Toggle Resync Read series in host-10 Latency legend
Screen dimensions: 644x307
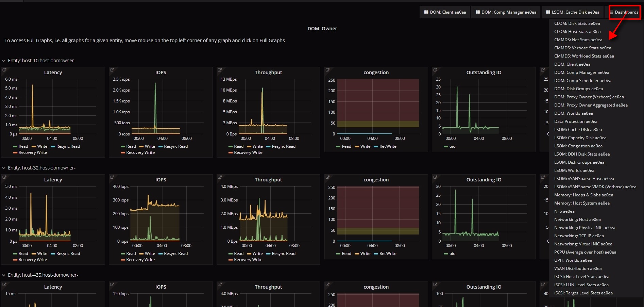68,146
